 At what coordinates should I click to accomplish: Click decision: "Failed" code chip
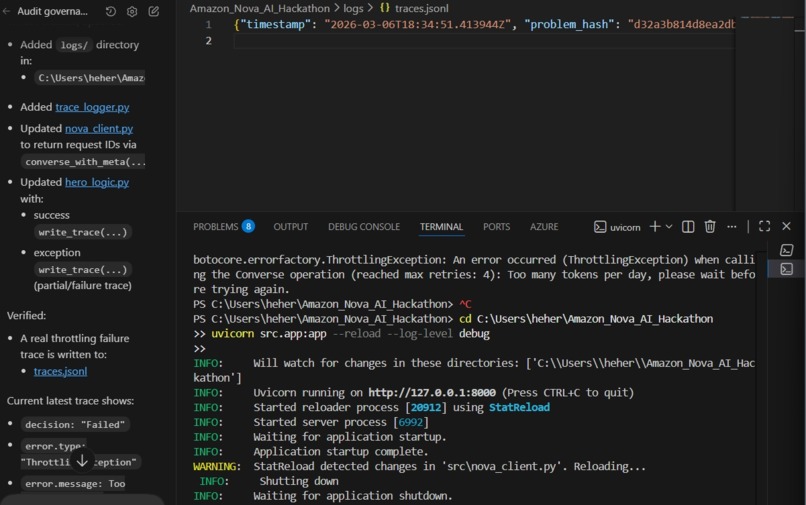[x=75, y=424]
